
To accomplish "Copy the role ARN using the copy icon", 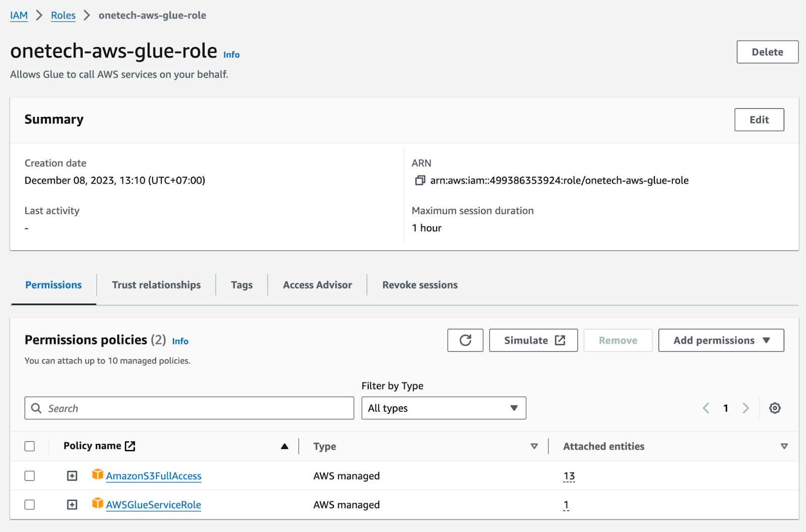I will pos(420,180).
